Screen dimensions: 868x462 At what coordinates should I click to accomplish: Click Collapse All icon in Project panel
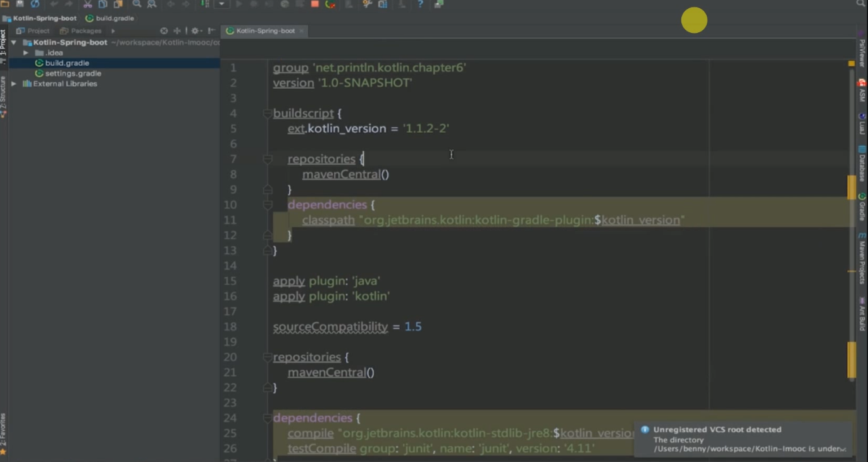pyautogui.click(x=177, y=30)
